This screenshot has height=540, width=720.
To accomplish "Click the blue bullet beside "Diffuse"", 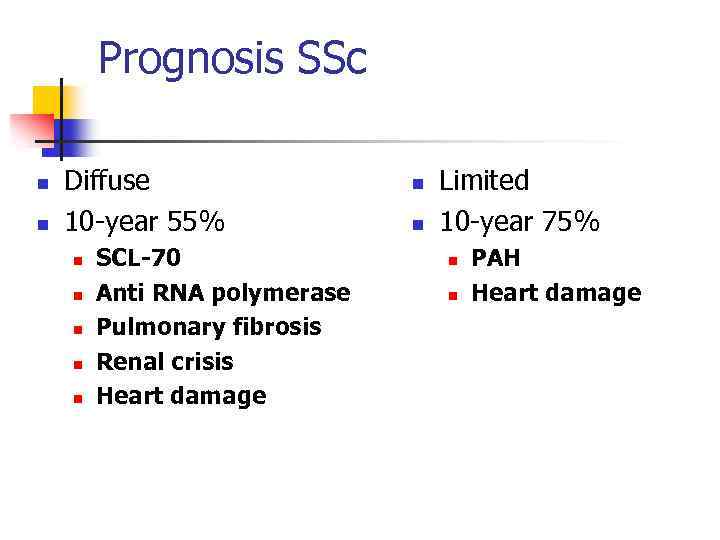I will (42, 184).
